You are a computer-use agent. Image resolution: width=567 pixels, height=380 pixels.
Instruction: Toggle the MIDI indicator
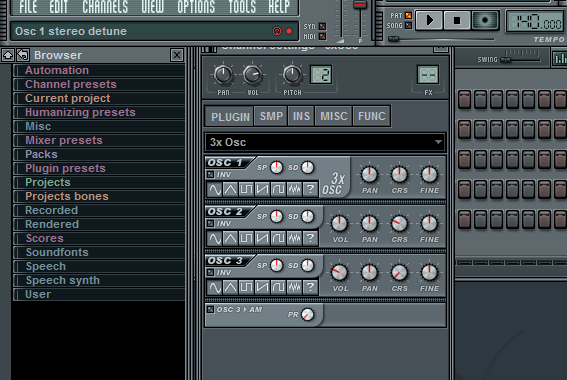(x=322, y=37)
